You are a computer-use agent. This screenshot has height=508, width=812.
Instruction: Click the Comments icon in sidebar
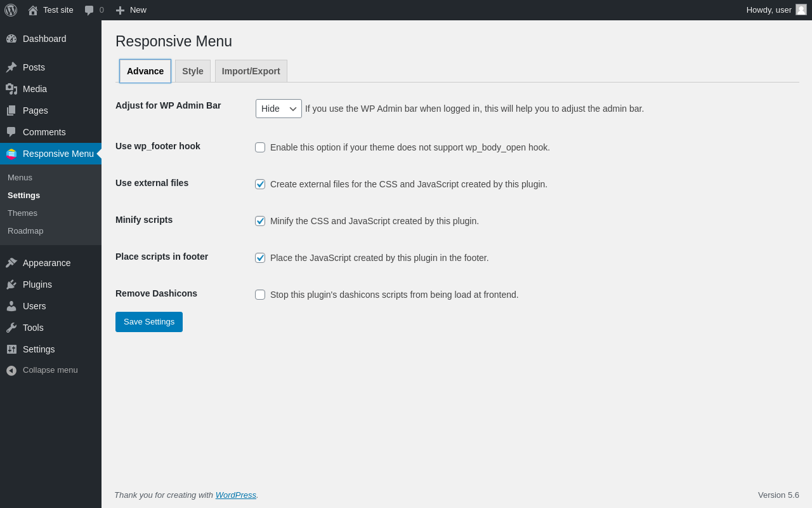pos(11,132)
